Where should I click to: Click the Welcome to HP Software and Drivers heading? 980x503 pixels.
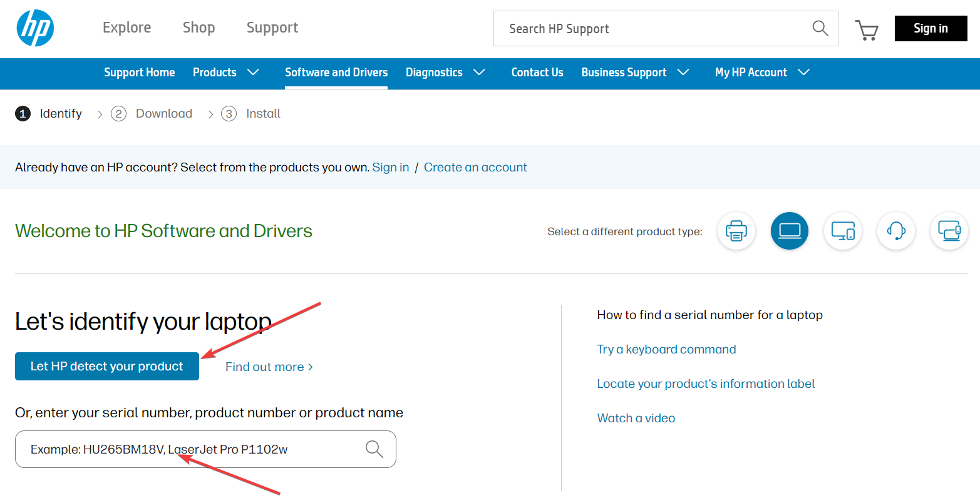163,231
